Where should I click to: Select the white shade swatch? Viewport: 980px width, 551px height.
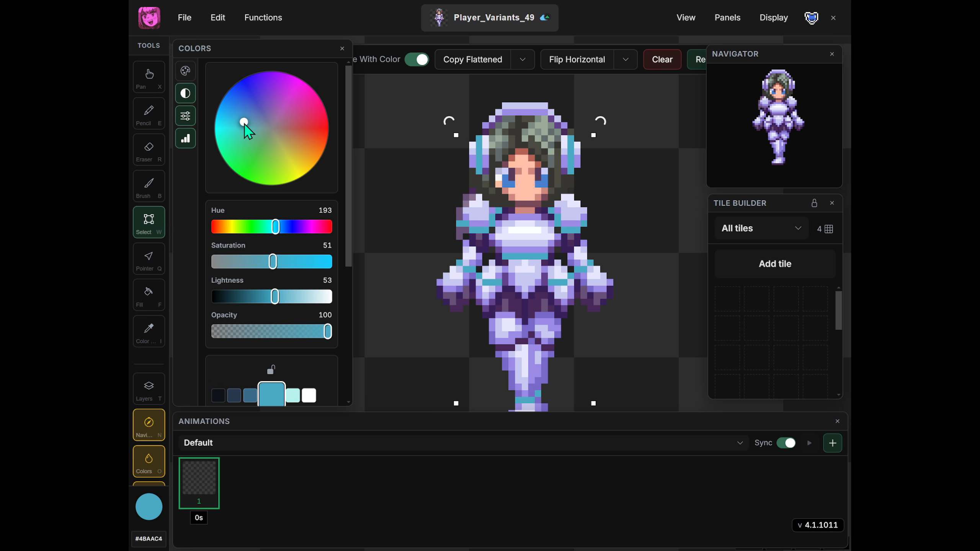click(x=309, y=395)
